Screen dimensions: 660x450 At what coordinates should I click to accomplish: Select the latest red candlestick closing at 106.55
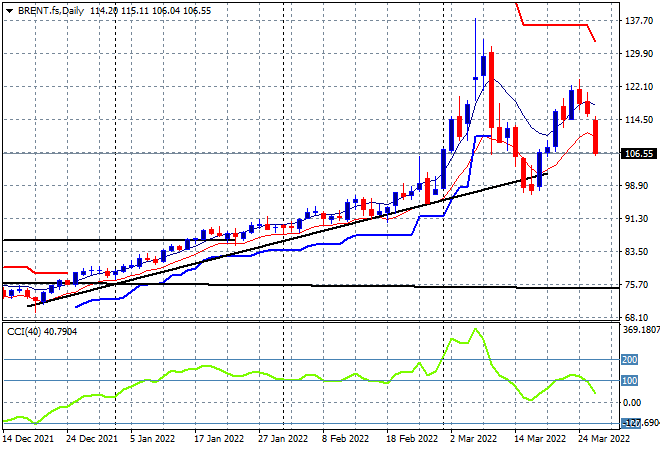pos(596,137)
